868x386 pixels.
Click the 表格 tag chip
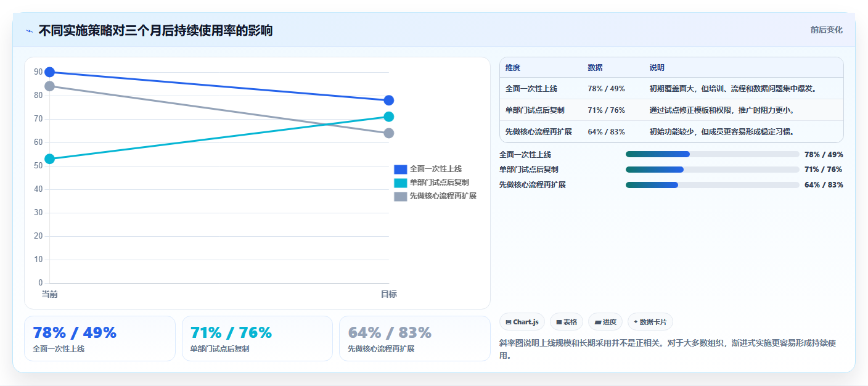567,322
